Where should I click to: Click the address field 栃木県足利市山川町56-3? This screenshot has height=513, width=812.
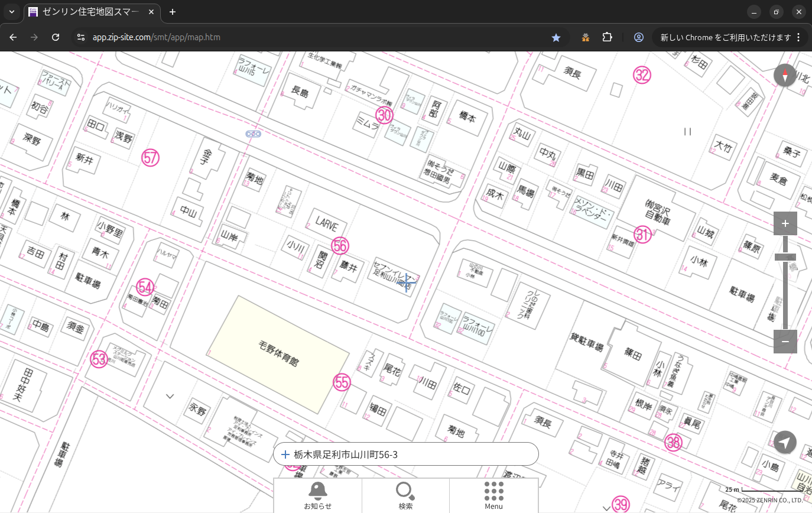405,454
